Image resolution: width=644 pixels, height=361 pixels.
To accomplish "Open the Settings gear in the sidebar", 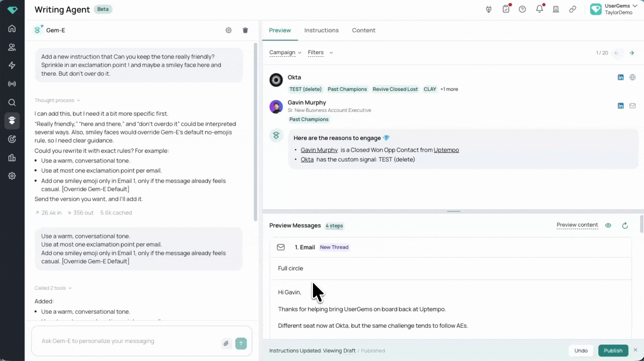I will coord(12,176).
